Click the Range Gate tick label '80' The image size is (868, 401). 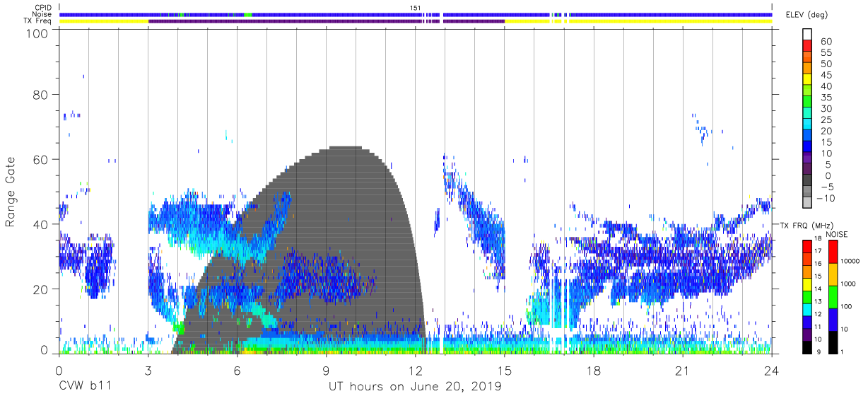pyautogui.click(x=41, y=95)
